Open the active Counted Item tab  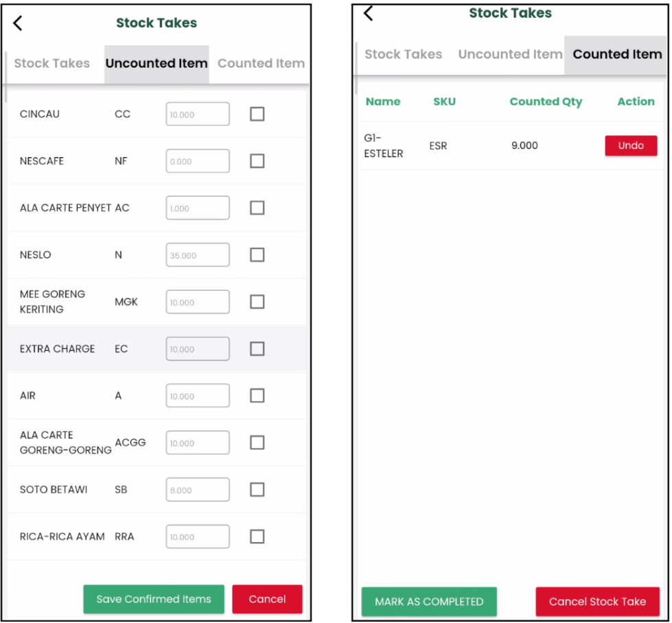(617, 55)
